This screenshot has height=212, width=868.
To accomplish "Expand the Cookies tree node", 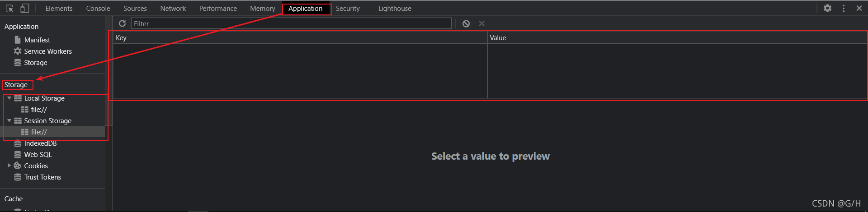I will click(x=9, y=166).
